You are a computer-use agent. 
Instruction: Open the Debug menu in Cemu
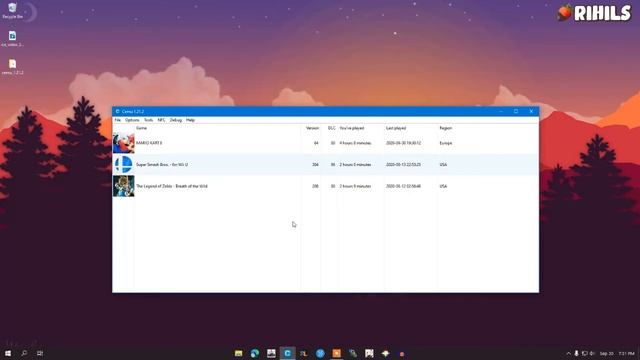pos(176,120)
